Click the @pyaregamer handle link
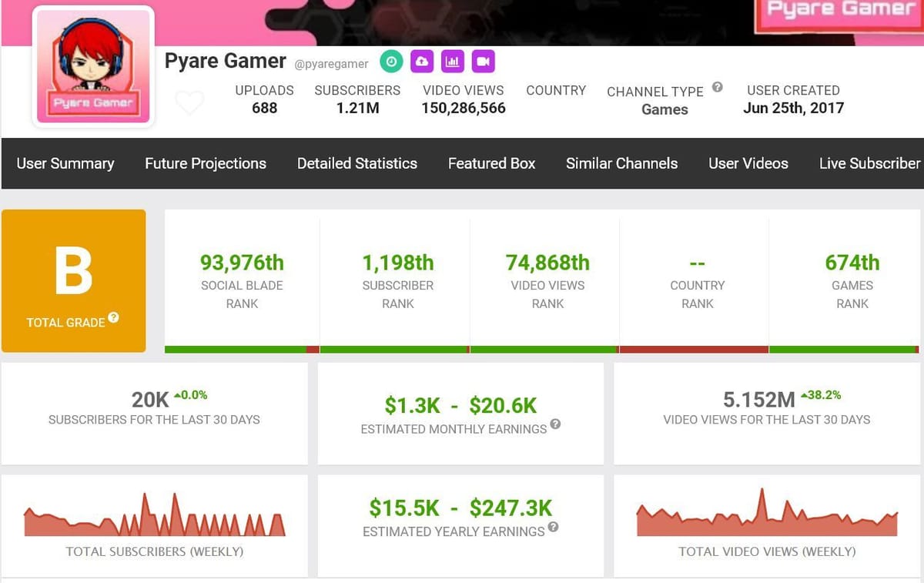The image size is (924, 583). click(332, 65)
